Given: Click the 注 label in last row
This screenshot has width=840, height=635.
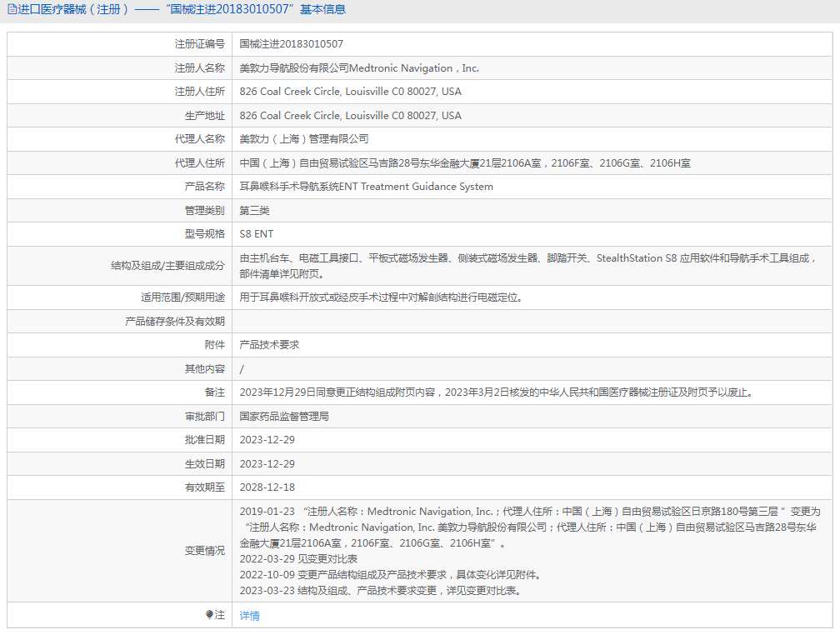Looking at the screenshot, I should tap(220, 615).
